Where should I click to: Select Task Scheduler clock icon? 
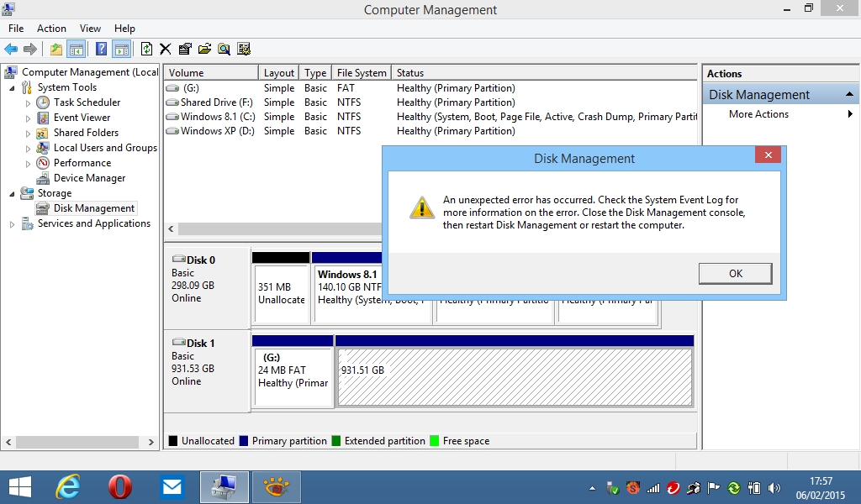43,102
